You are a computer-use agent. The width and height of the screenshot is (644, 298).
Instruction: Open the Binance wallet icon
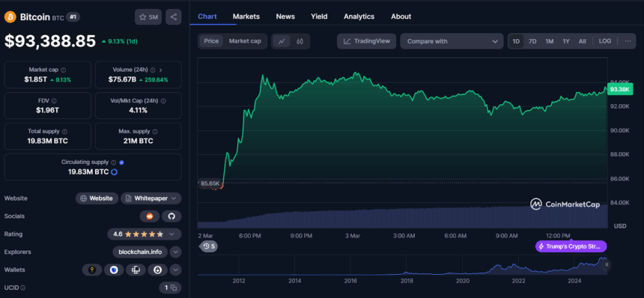tap(92, 270)
